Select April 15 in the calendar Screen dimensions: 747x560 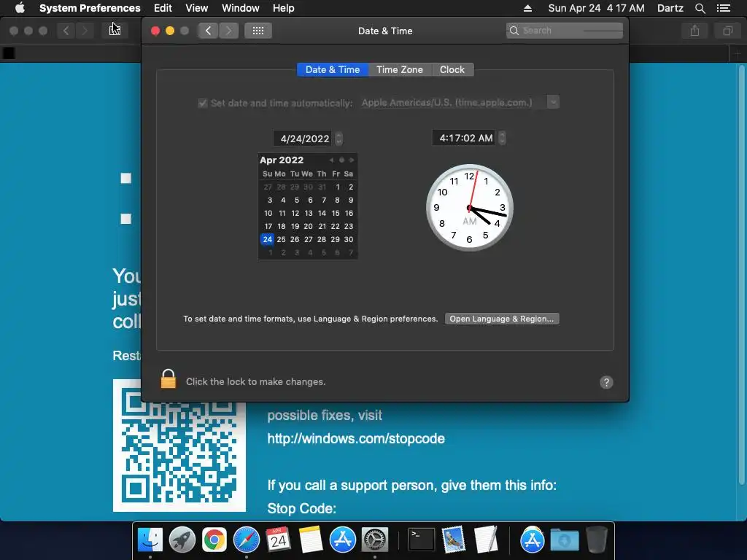pos(336,214)
